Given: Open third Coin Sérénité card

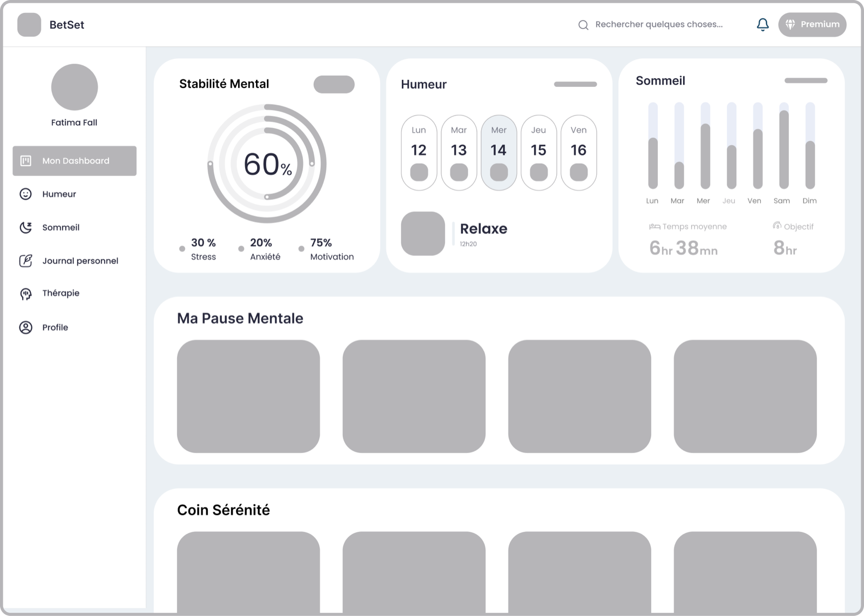Looking at the screenshot, I should tap(579, 572).
